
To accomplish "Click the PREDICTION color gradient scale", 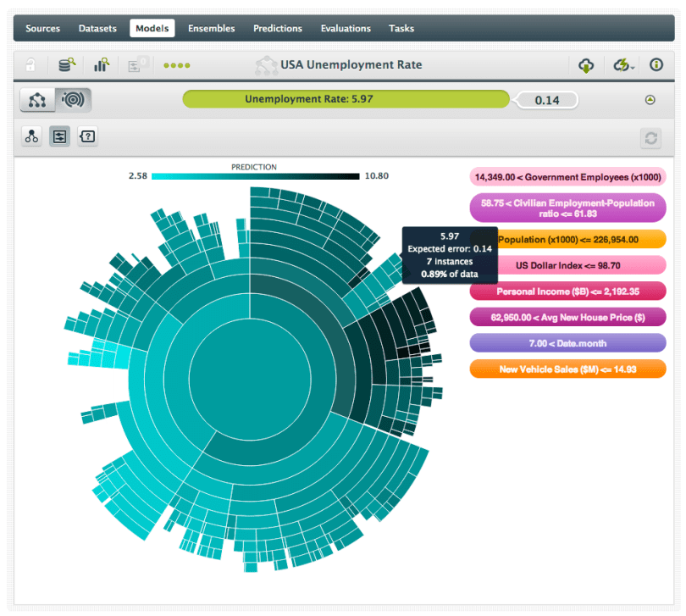I will [x=254, y=176].
